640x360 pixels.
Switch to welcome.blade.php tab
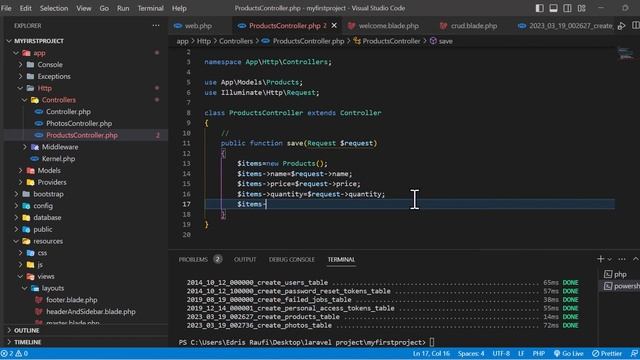click(x=383, y=26)
